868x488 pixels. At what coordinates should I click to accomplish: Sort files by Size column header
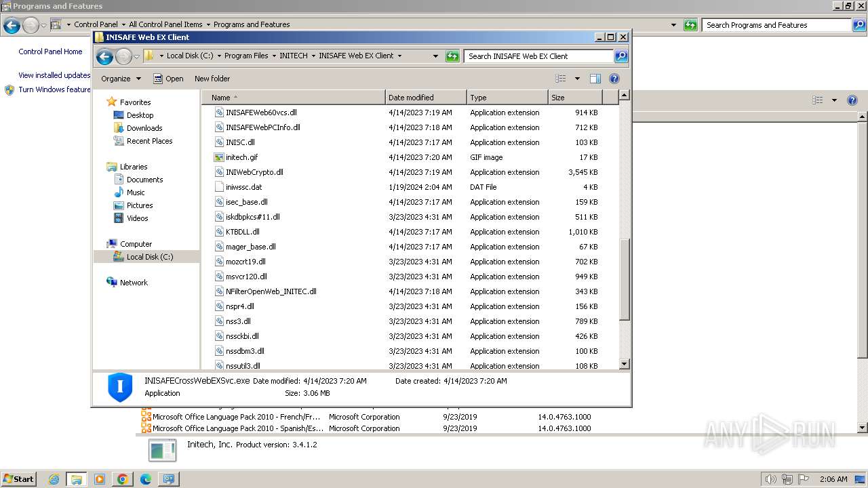pos(574,98)
